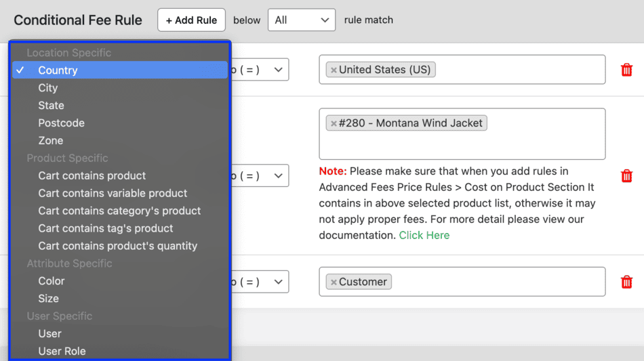
Task: Focus the country value input field
Action: tap(462, 70)
